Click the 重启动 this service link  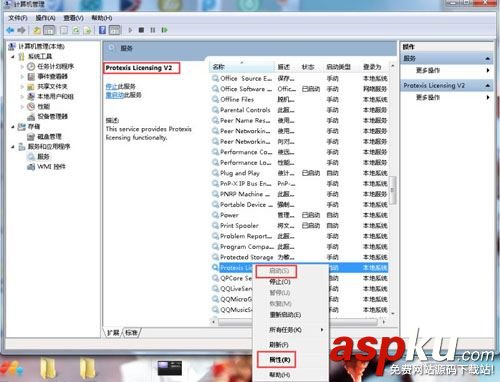coord(115,95)
